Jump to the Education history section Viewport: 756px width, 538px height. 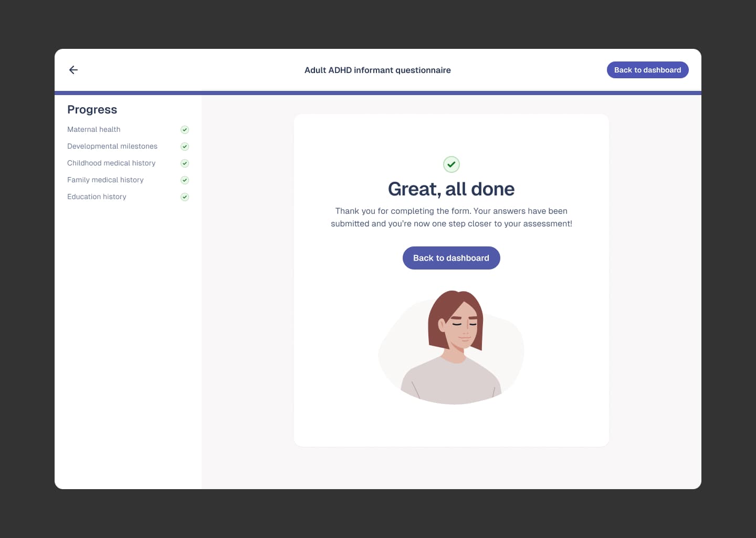[97, 196]
